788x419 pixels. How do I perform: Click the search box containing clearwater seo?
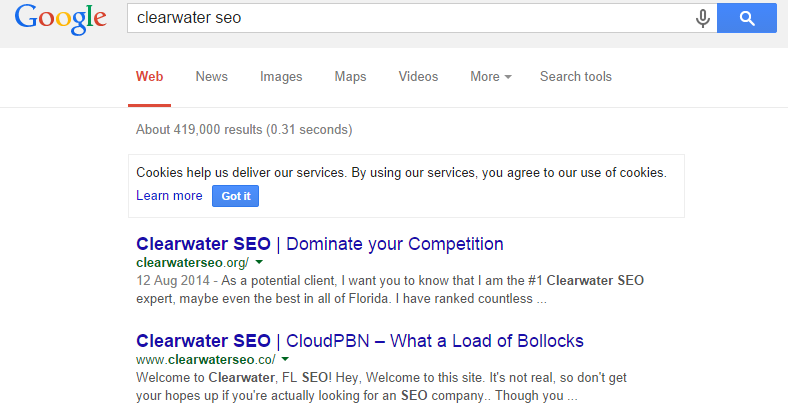click(x=410, y=18)
